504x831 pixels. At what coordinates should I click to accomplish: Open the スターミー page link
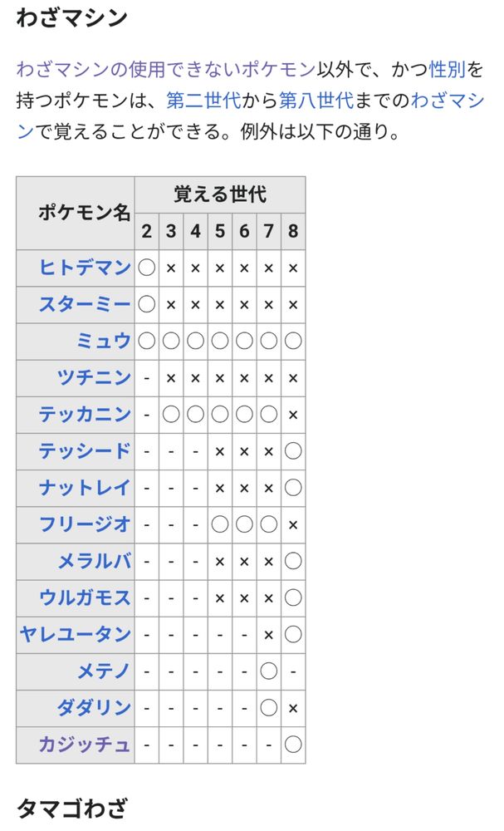85,304
